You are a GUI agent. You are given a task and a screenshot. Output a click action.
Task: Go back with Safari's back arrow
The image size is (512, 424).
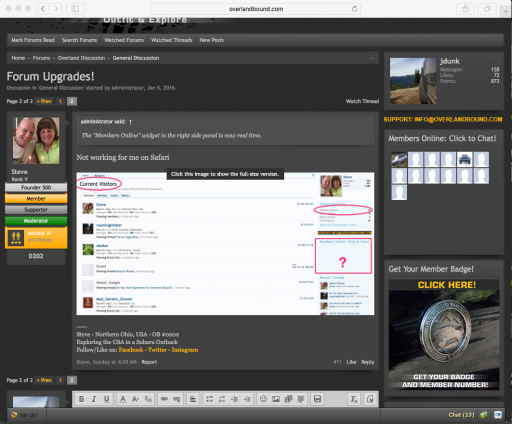point(43,9)
